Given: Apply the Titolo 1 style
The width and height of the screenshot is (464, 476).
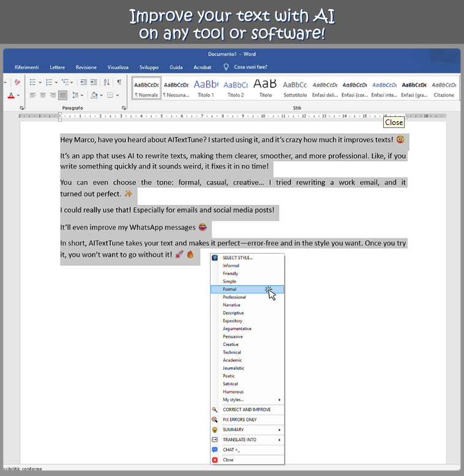Looking at the screenshot, I should click(x=206, y=88).
